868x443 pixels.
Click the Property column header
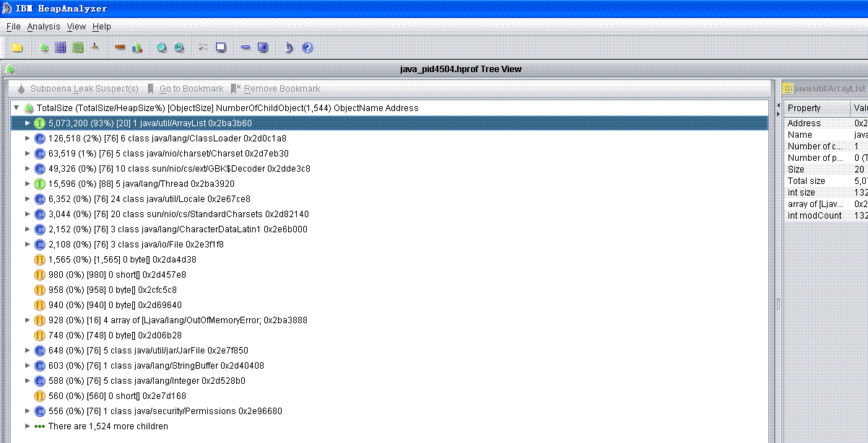817,108
